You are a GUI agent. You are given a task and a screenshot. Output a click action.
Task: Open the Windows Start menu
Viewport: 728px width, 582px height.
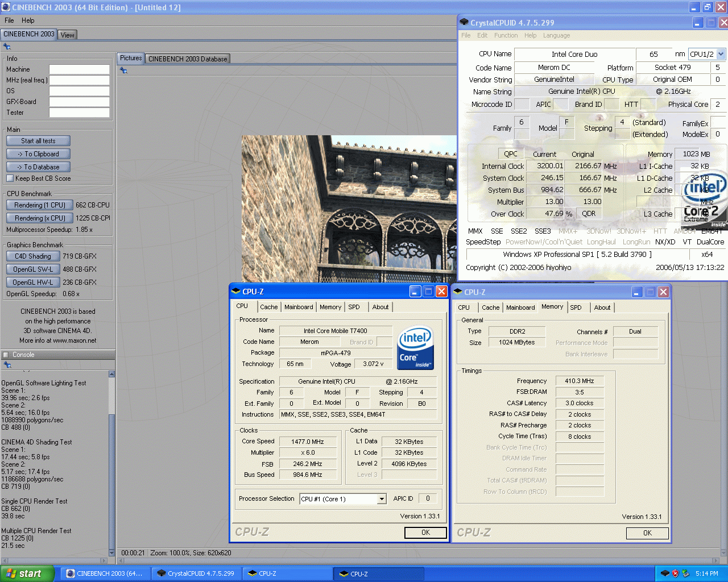point(27,573)
